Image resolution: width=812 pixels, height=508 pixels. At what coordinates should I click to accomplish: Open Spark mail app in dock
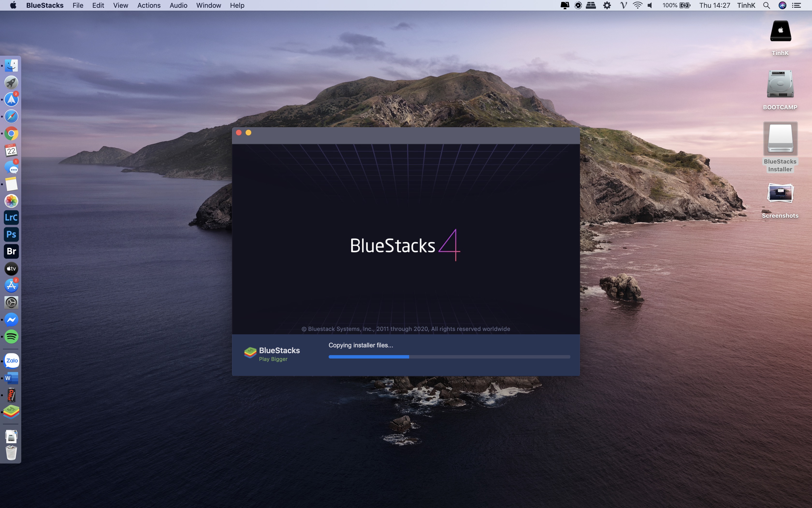11,99
